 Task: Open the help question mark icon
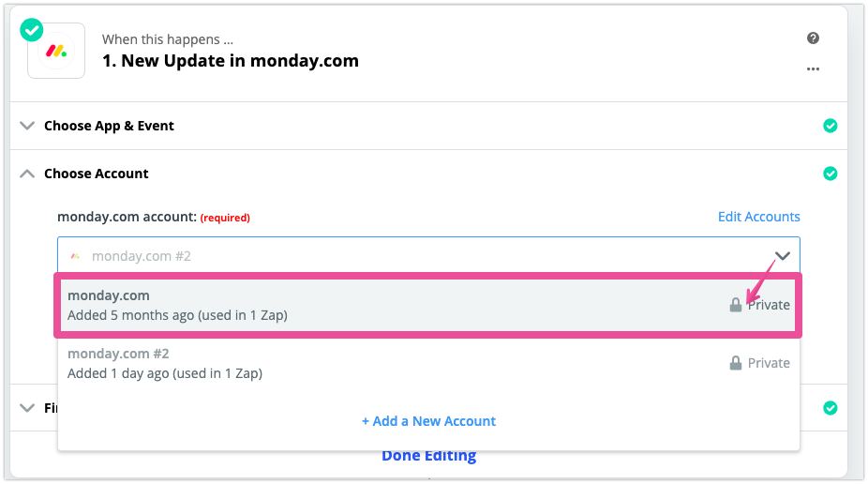[813, 38]
